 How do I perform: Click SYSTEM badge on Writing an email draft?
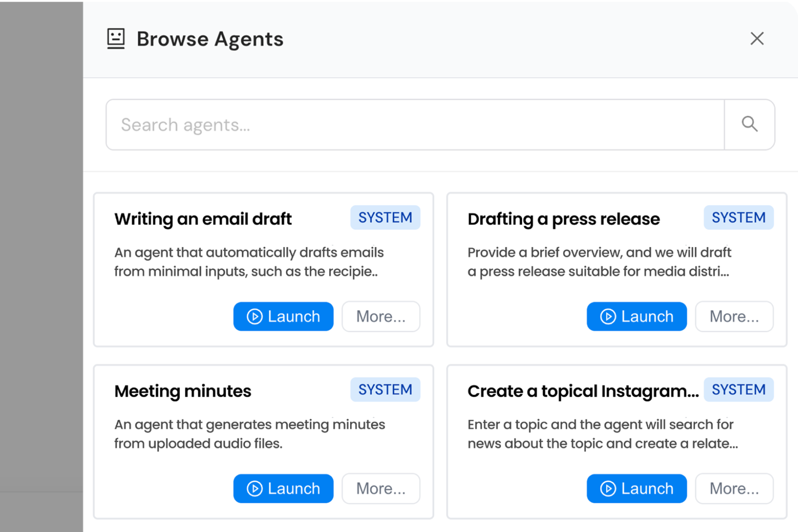(x=385, y=217)
